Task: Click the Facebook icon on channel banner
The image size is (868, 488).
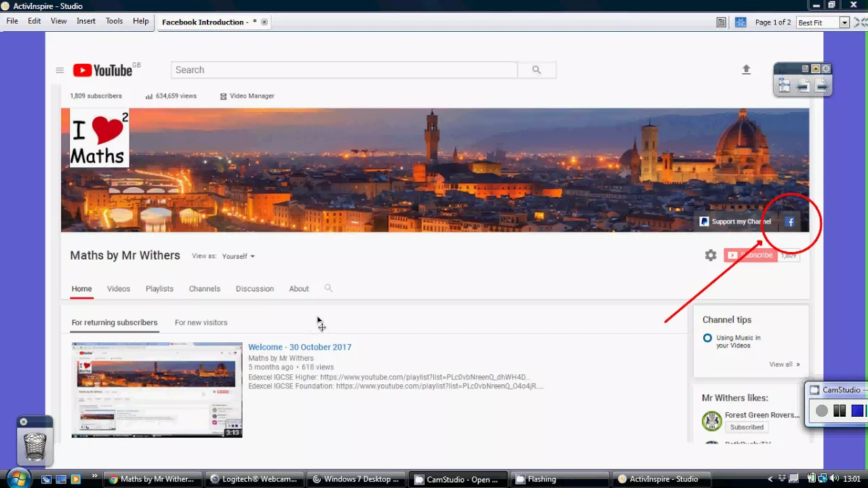Action: (x=790, y=222)
